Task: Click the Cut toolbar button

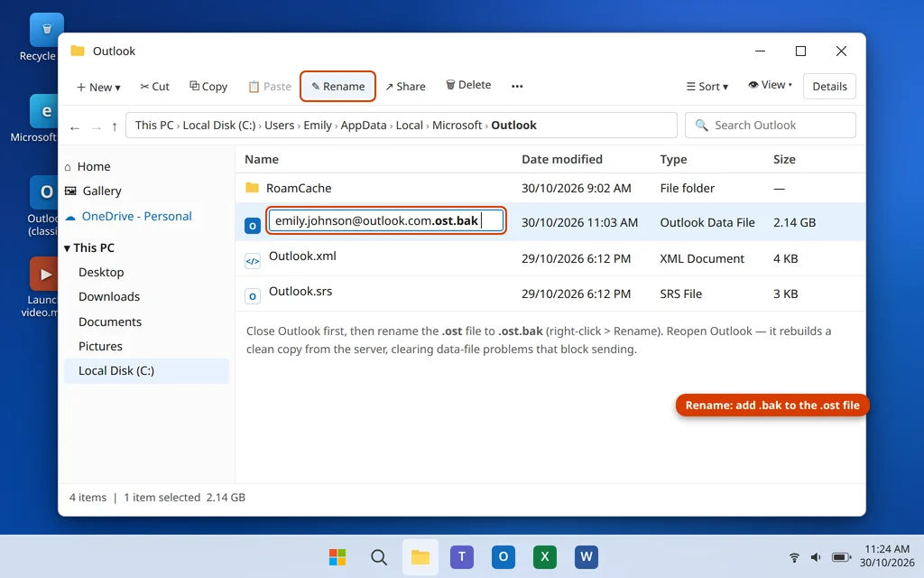Action: [155, 87]
